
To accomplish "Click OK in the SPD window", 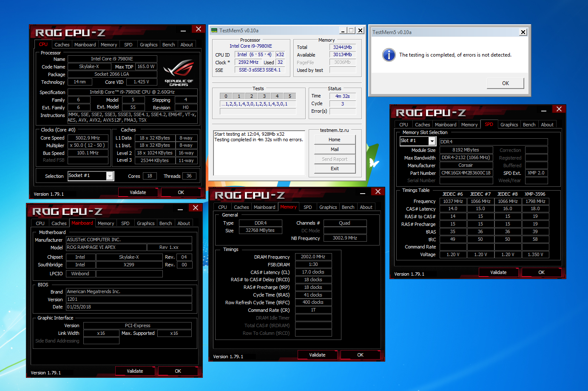I will pos(541,272).
